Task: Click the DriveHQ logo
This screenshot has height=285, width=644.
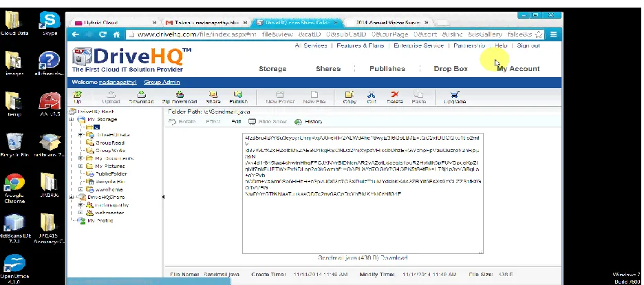Action: [131, 59]
